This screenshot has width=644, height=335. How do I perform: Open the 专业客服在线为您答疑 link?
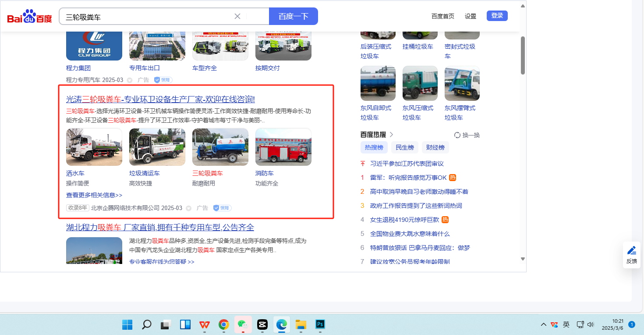[x=162, y=261]
